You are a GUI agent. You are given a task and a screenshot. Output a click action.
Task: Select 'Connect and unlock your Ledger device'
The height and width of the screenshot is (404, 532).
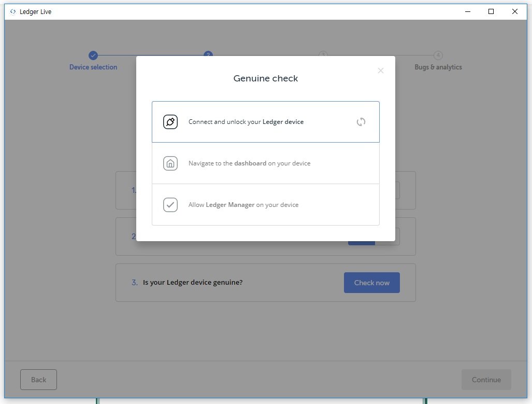tap(266, 122)
